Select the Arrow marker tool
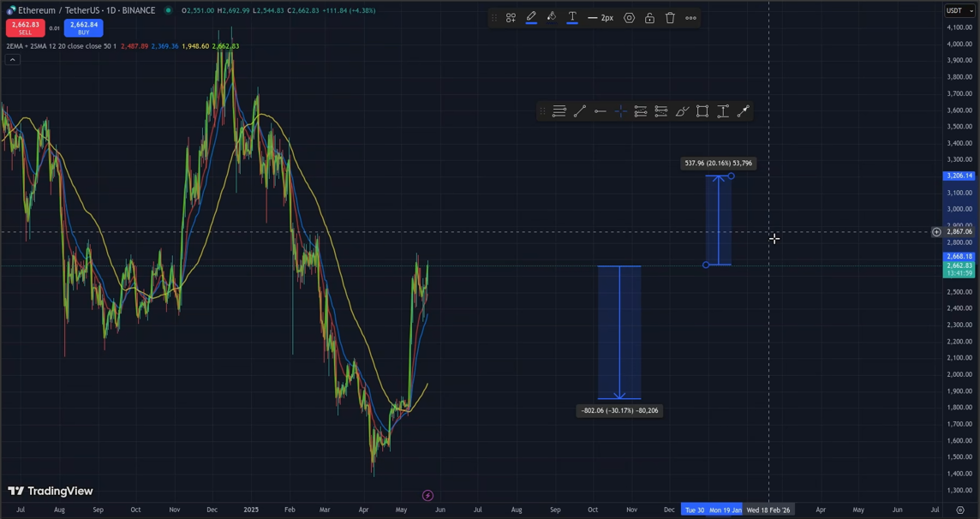This screenshot has height=519, width=980. (x=743, y=111)
